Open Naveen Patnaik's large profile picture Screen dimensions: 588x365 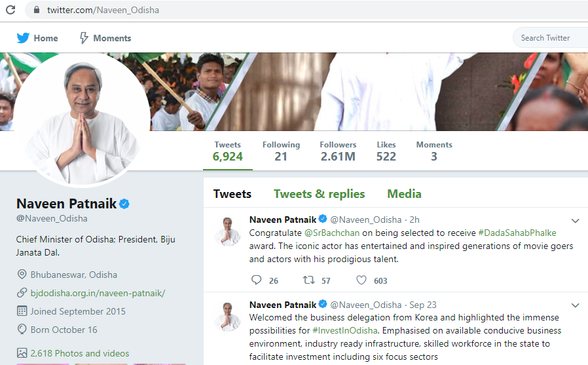coord(82,120)
